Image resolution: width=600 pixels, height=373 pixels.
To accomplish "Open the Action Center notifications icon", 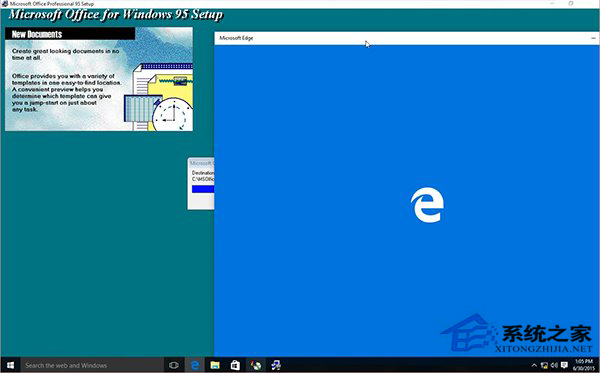I will 564,366.
